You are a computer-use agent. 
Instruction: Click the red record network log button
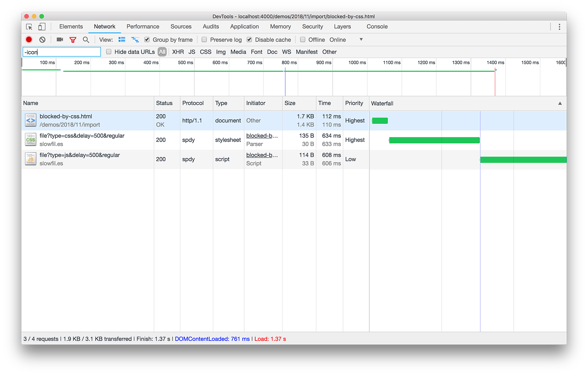29,40
